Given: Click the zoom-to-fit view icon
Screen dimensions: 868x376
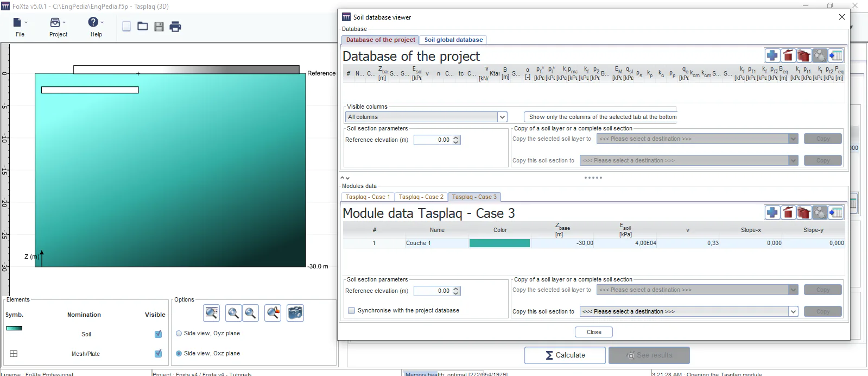Looking at the screenshot, I should [211, 313].
